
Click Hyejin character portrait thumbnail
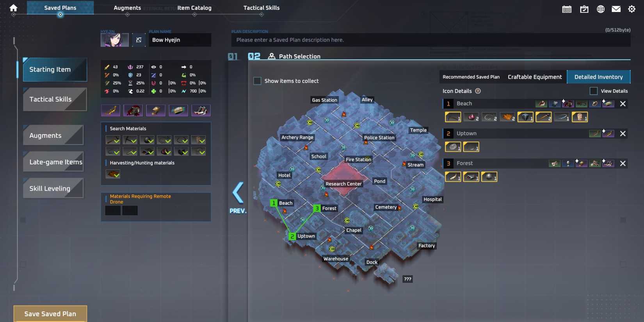tap(114, 40)
